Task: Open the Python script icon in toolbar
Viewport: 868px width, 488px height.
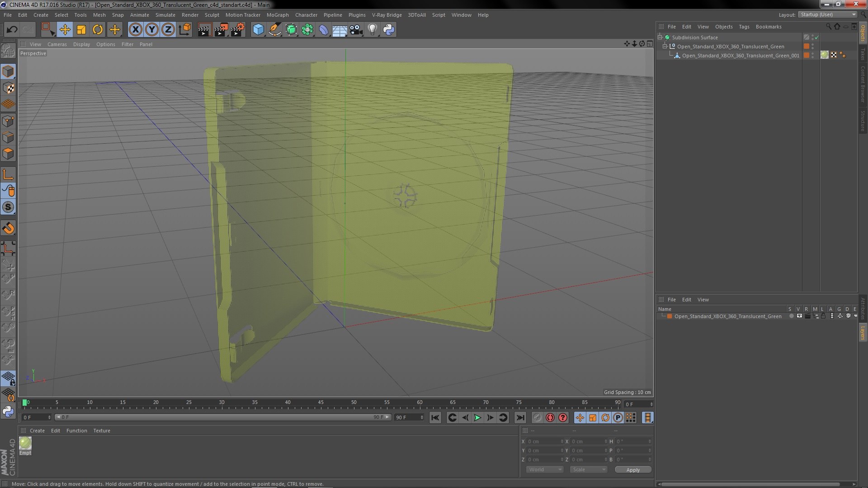Action: (389, 30)
